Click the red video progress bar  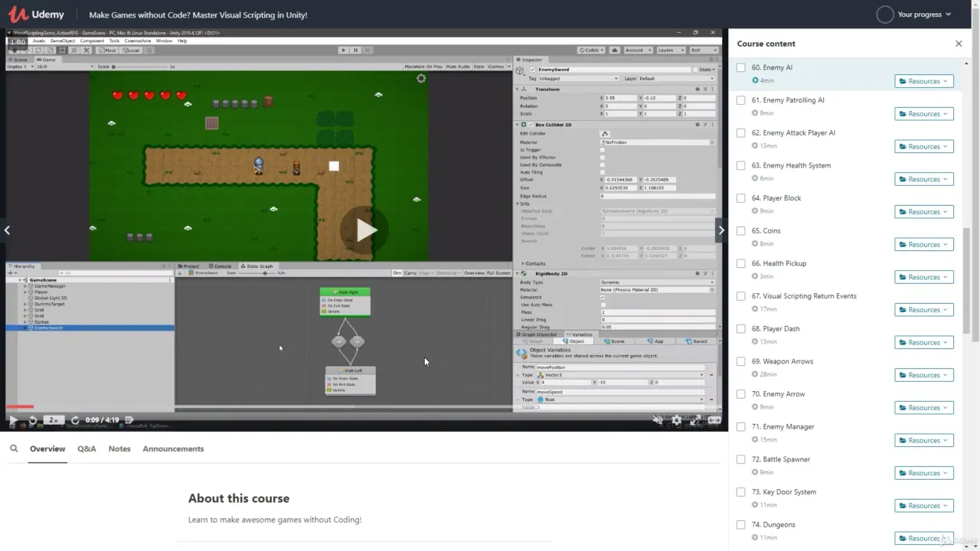20,406
